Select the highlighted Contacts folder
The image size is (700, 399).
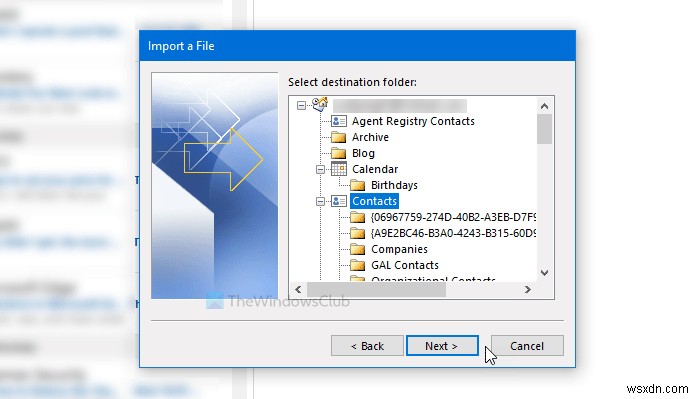[374, 201]
